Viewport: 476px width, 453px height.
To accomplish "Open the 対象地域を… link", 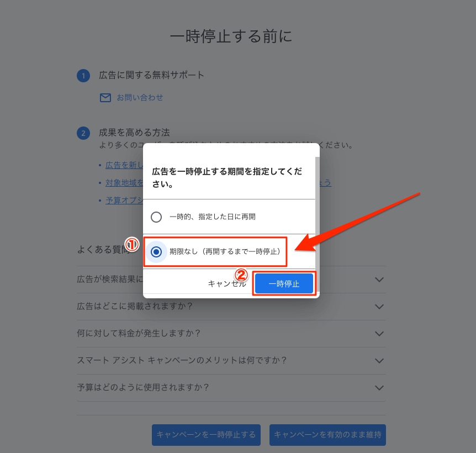I will [x=124, y=183].
